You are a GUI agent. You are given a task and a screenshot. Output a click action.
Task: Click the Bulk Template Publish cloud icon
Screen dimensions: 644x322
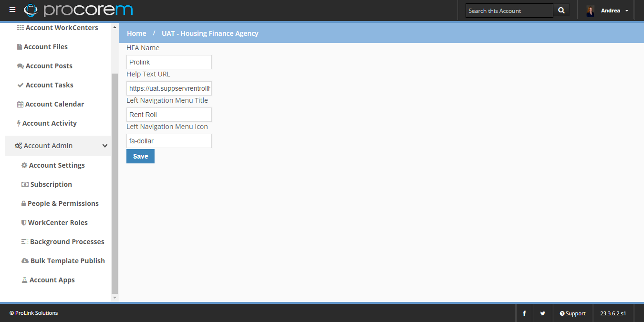tap(25, 261)
